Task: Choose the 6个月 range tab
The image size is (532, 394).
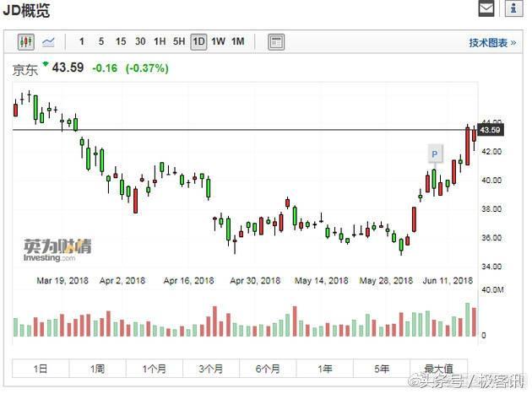Action: (268, 368)
